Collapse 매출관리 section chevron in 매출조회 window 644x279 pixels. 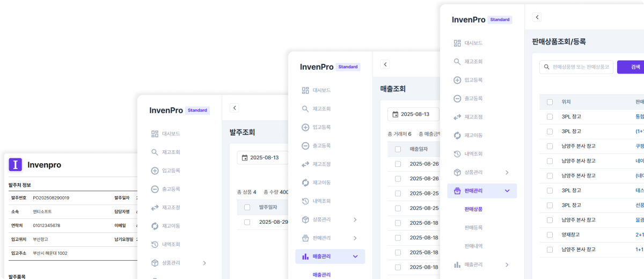pos(355,256)
